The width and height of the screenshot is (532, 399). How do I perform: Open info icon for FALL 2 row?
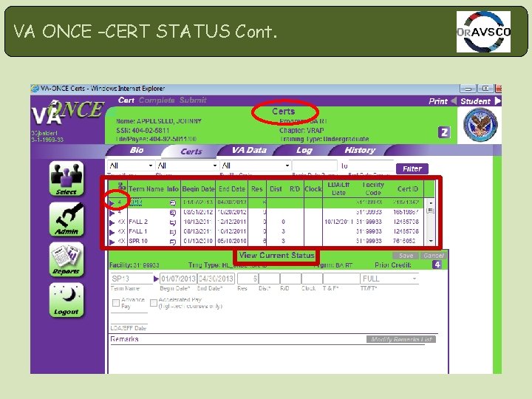tap(173, 222)
